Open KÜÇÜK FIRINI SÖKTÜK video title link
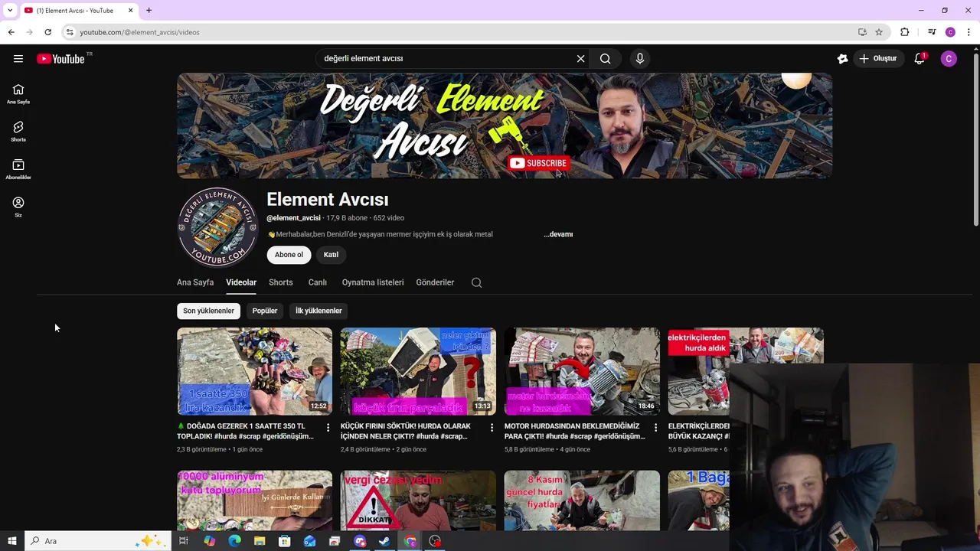This screenshot has height=551, width=980. coord(406,431)
